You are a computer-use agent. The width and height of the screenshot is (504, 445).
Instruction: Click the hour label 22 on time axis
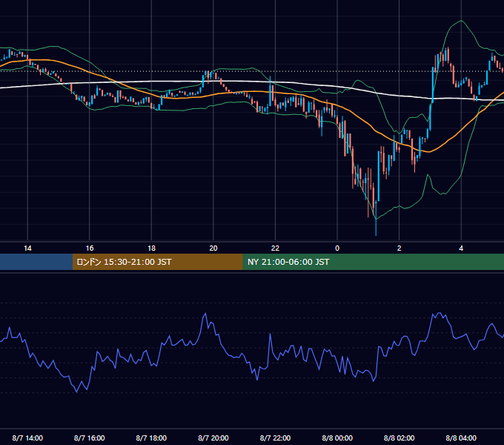(275, 248)
